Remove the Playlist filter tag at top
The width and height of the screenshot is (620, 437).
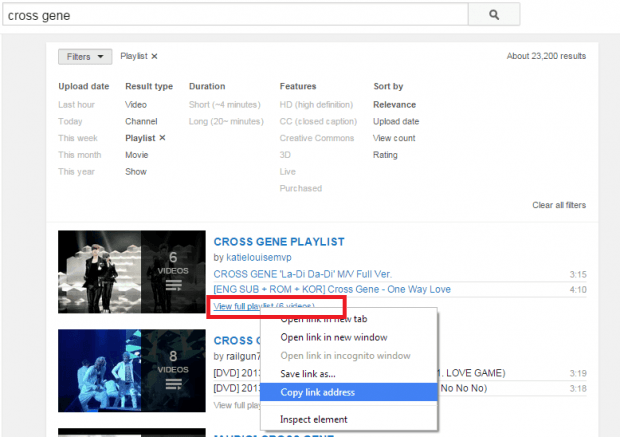[x=154, y=57]
